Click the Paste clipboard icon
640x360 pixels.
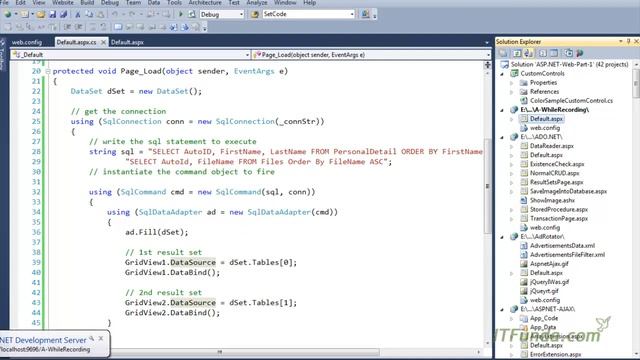(x=100, y=14)
